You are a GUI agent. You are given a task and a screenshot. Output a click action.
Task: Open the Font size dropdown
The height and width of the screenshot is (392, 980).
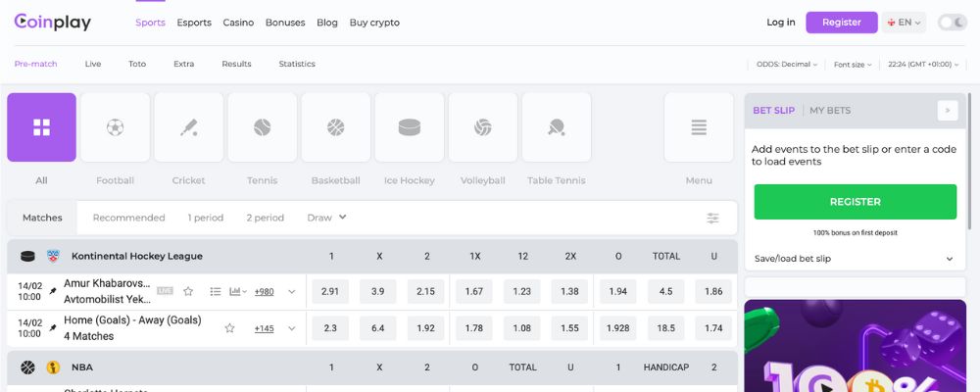point(853,65)
